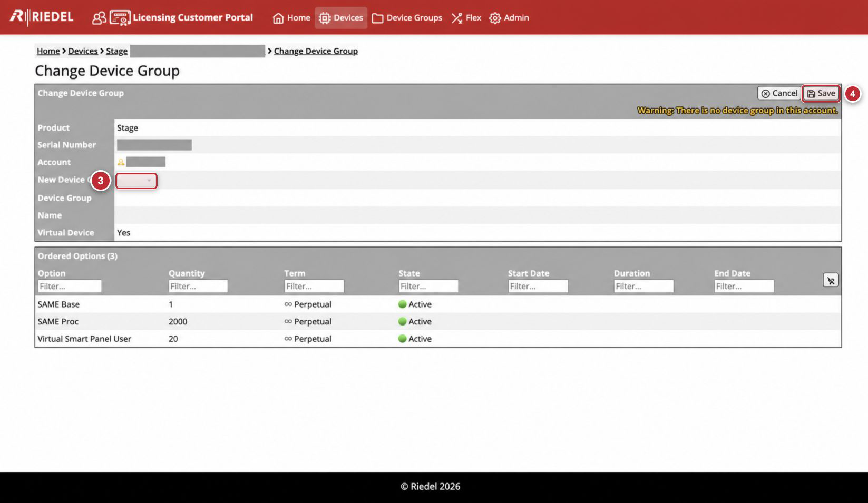Go to the Devices menu item
This screenshot has height=503, width=868.
[341, 18]
